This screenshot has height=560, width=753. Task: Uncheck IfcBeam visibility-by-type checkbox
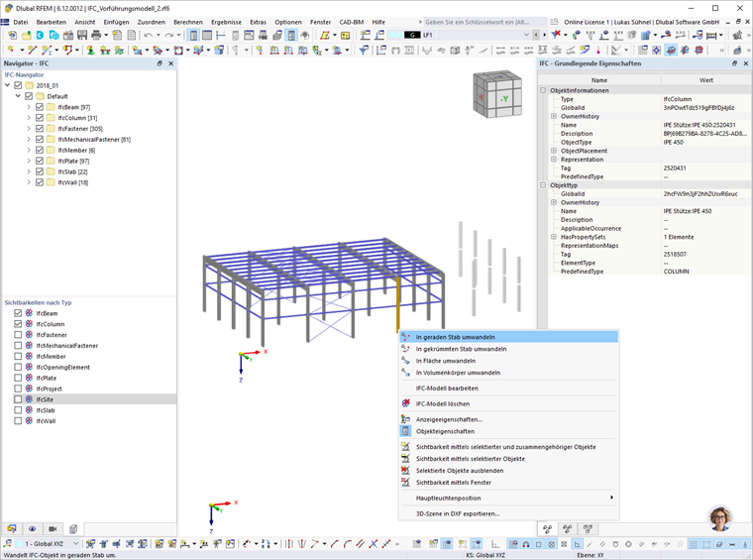click(x=18, y=313)
